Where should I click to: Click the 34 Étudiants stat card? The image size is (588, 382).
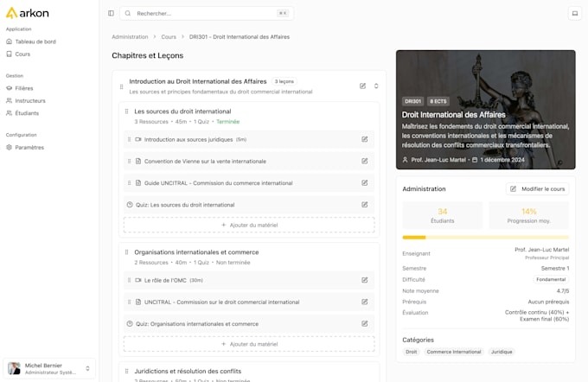click(x=443, y=215)
